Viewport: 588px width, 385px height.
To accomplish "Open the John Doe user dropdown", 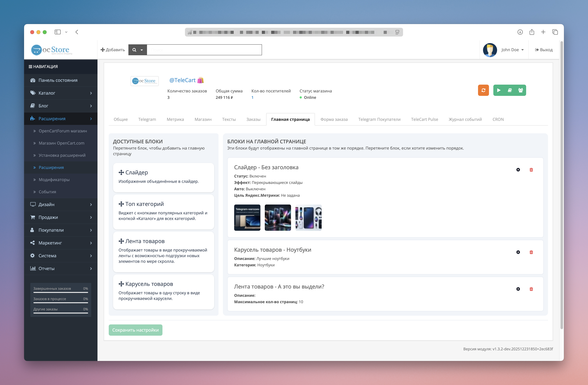I will [512, 50].
